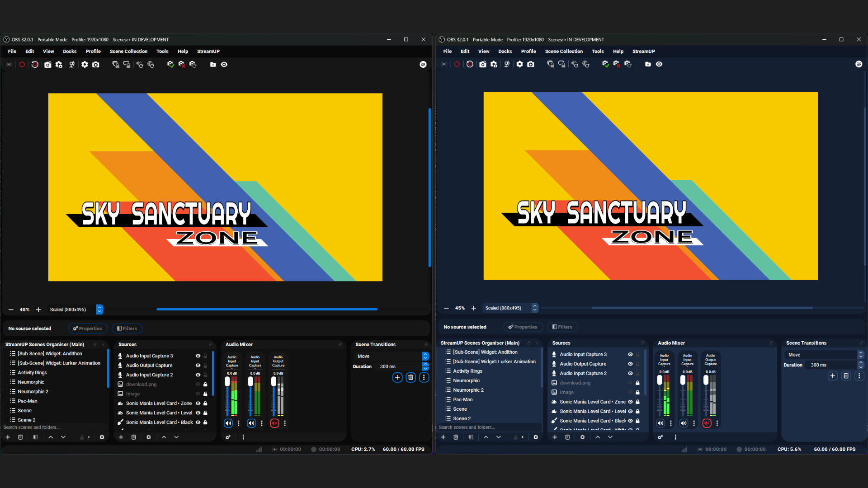
Task: Click the green-check camera icon in left window toolbar
Action: (170, 65)
